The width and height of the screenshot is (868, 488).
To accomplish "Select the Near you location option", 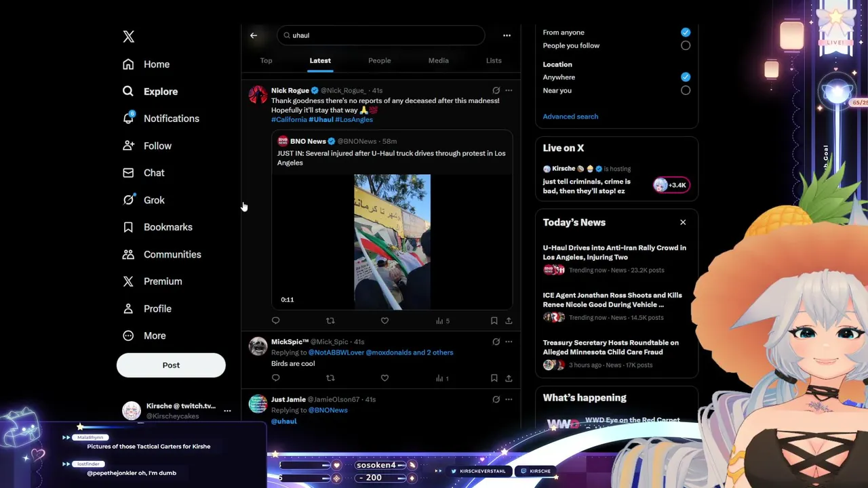I will pyautogui.click(x=686, y=90).
